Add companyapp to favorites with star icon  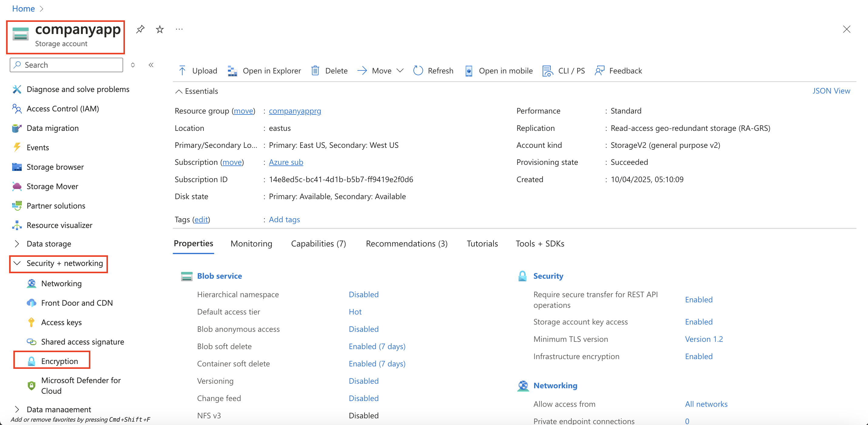[160, 29]
